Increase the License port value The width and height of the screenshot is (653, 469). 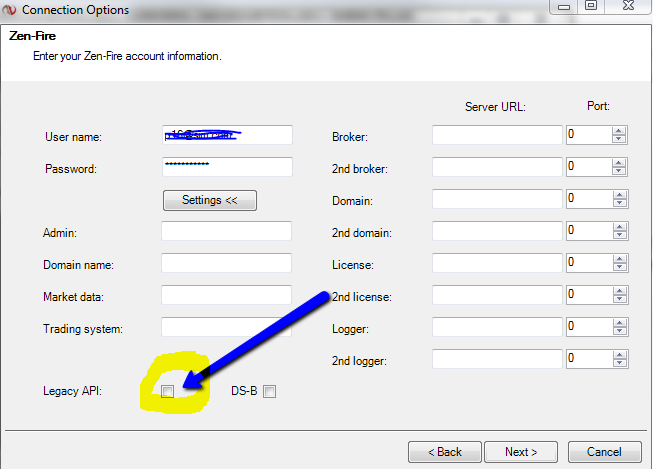(x=620, y=259)
